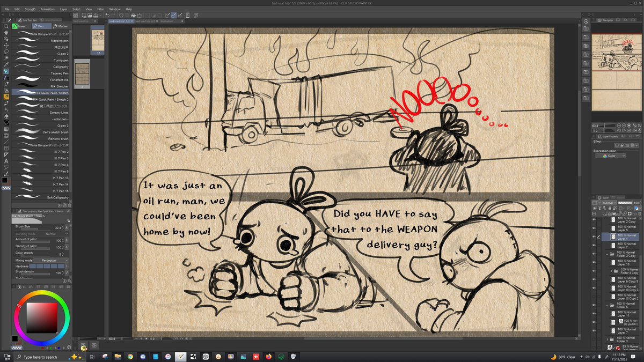Select the Eyedropper tool
This screenshot has width=644, height=362.
pos(6,63)
